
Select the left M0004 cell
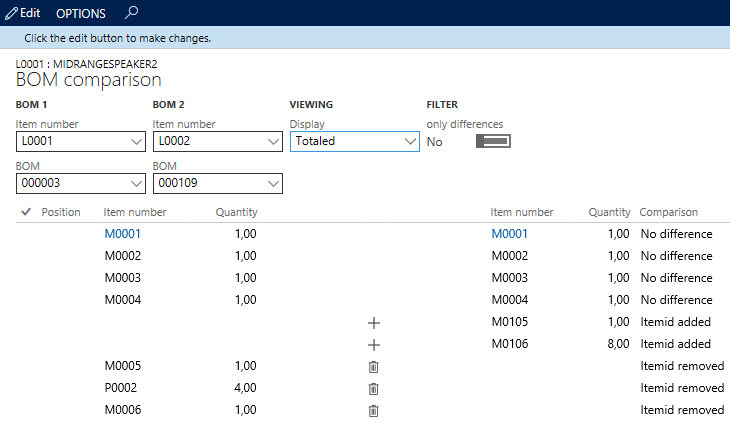[x=123, y=300]
